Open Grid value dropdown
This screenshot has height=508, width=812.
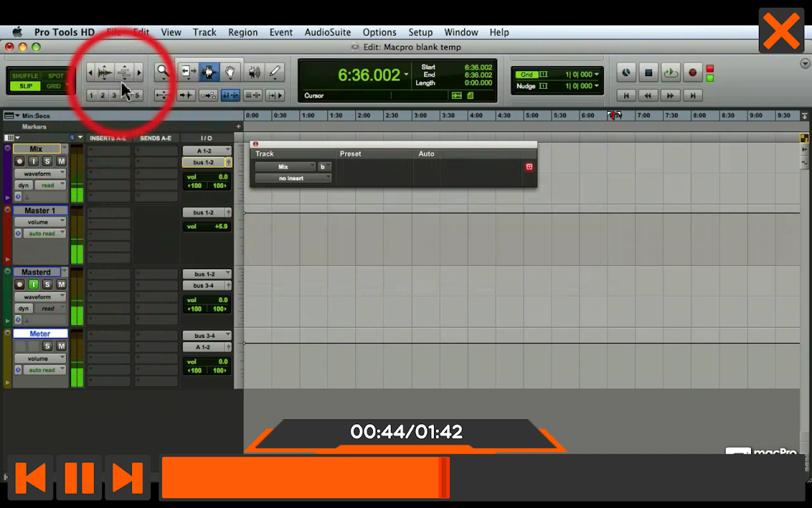pos(596,75)
